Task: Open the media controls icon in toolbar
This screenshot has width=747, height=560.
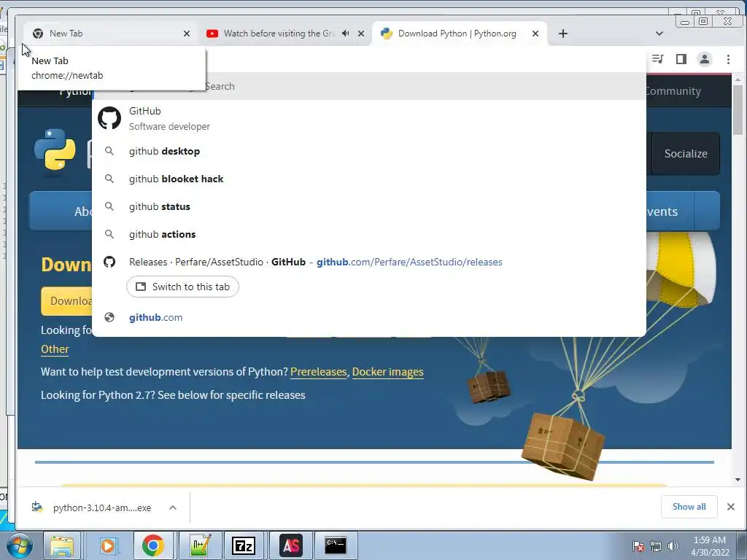Action: [x=658, y=59]
